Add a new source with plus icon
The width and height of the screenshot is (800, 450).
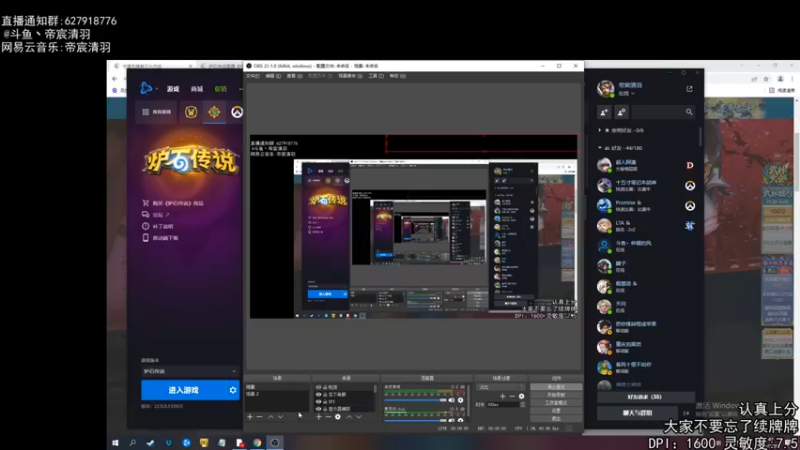(x=318, y=417)
